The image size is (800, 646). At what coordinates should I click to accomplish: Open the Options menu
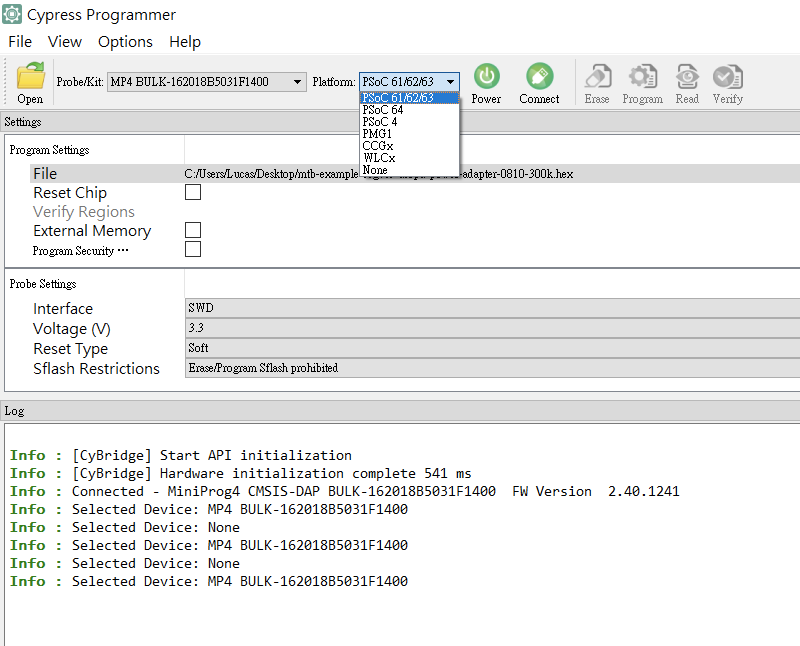click(125, 42)
